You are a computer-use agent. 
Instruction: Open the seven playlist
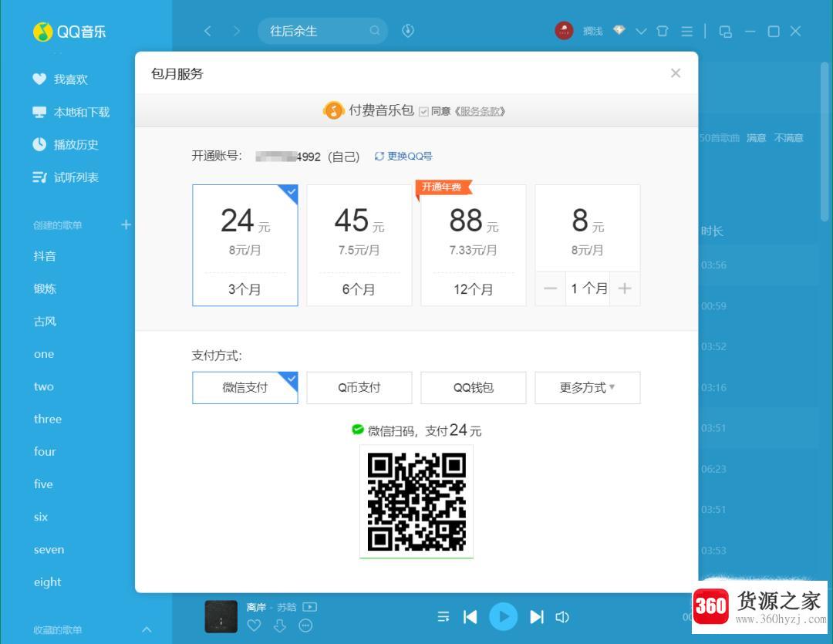(49, 549)
